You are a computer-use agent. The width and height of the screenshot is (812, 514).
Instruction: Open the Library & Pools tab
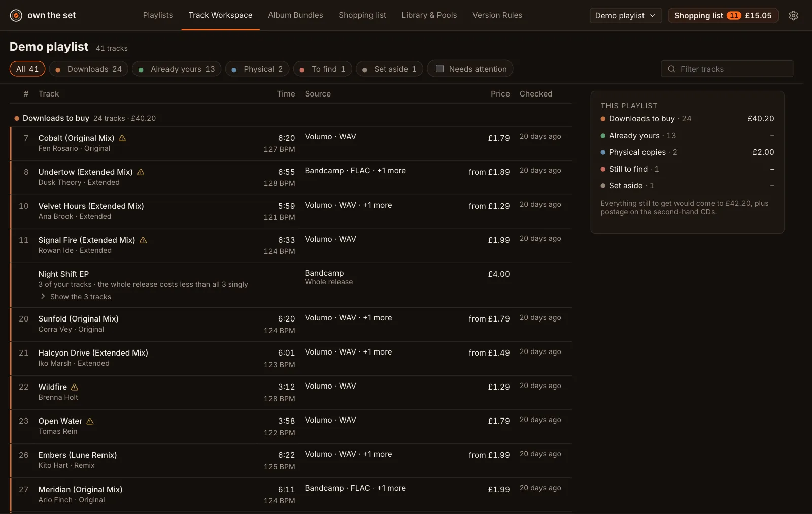[429, 15]
